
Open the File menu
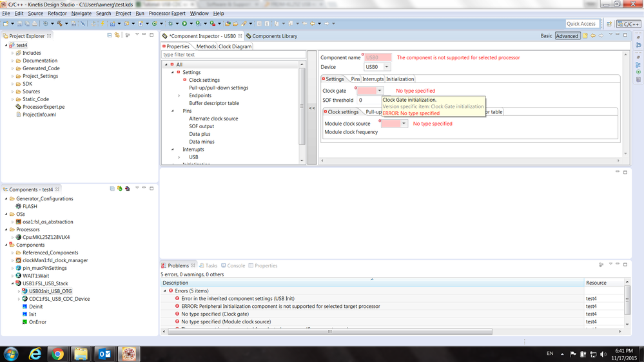click(6, 14)
